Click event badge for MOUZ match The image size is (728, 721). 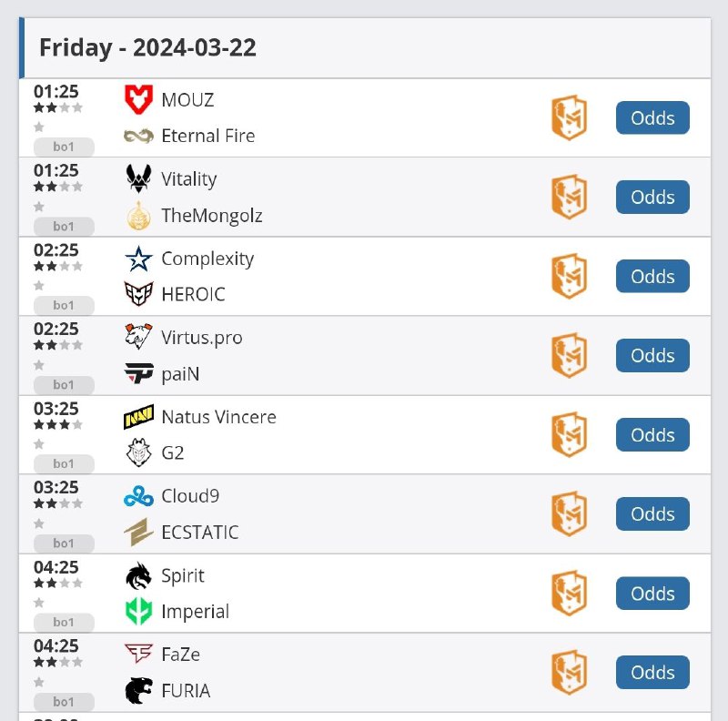tap(569, 118)
